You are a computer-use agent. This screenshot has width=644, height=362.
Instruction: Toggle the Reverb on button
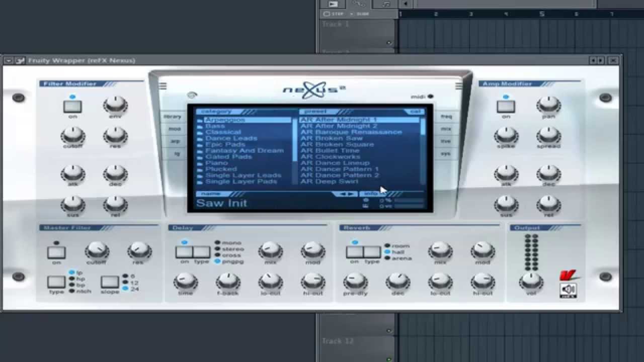(x=355, y=252)
